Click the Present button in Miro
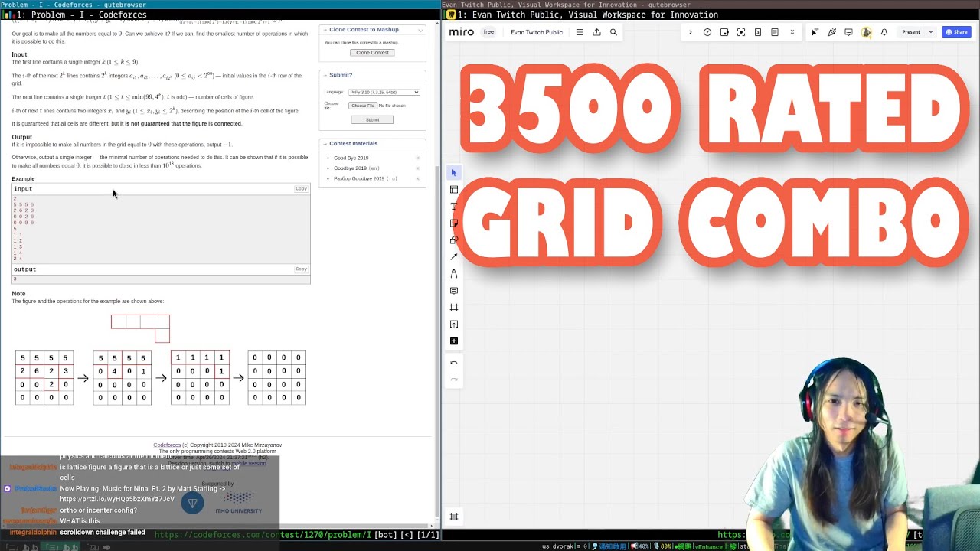980x551 pixels. [x=911, y=32]
